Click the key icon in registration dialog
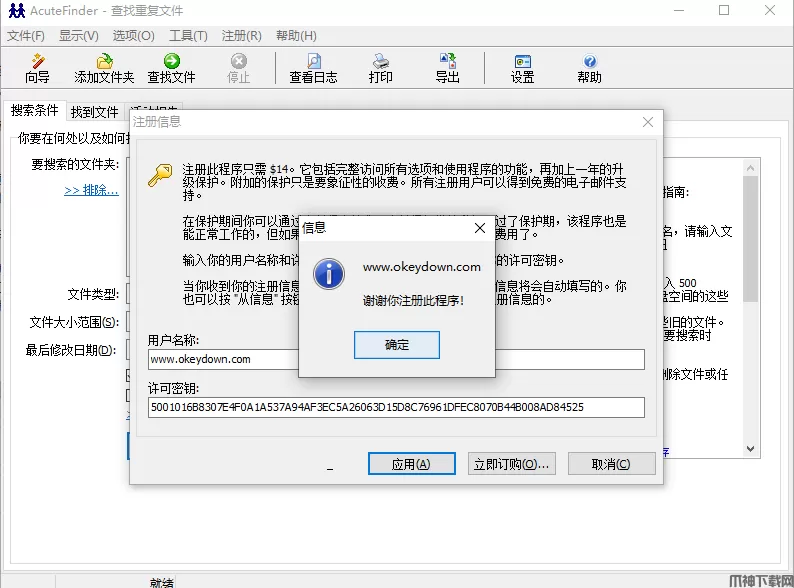The width and height of the screenshot is (794, 588). tap(160, 175)
